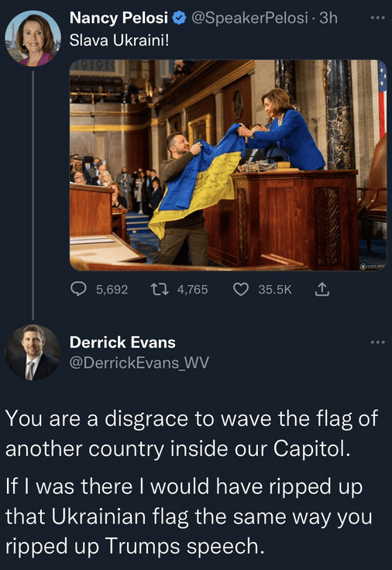Viewport: 392px width, 570px height.
Task: View the 5,692 replies count
Action: click(112, 290)
